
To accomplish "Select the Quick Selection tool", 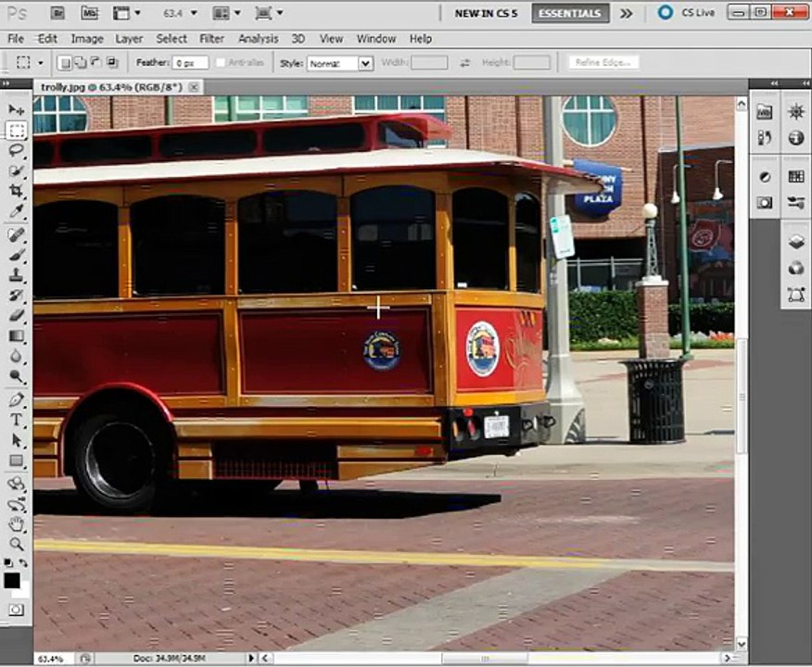I will (16, 170).
